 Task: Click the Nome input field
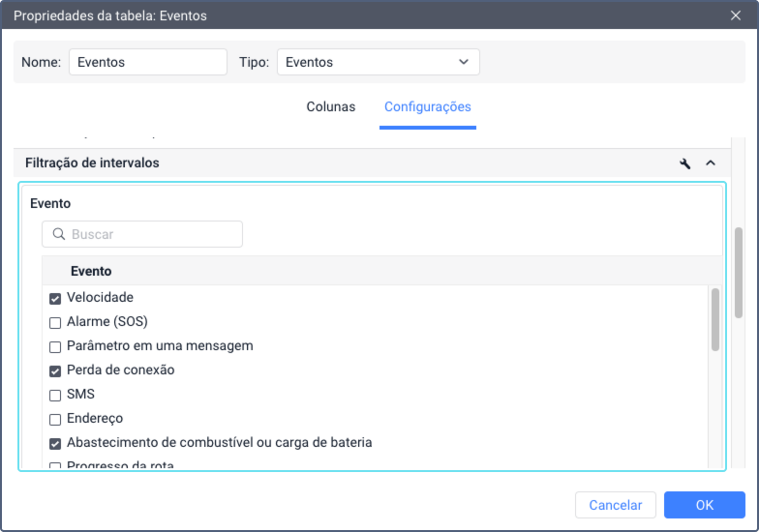coord(147,62)
